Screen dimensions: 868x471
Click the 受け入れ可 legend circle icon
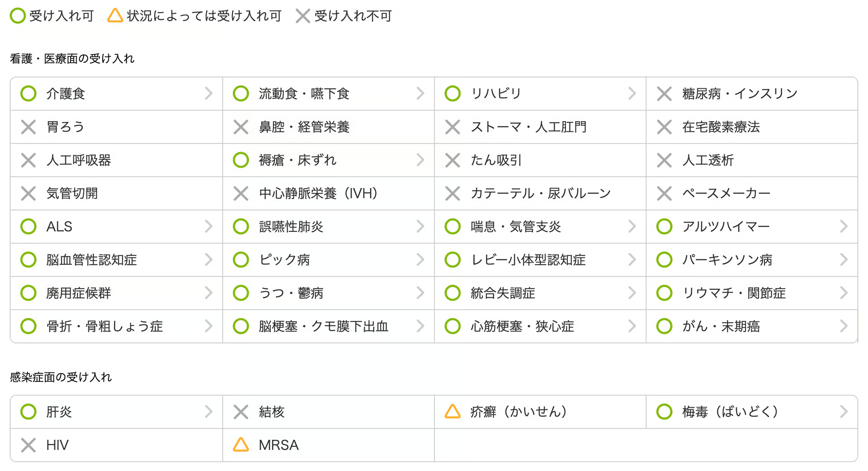tap(18, 16)
